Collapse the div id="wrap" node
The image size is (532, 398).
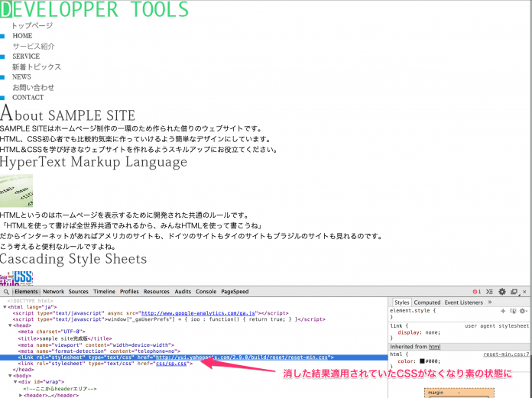tap(15, 382)
